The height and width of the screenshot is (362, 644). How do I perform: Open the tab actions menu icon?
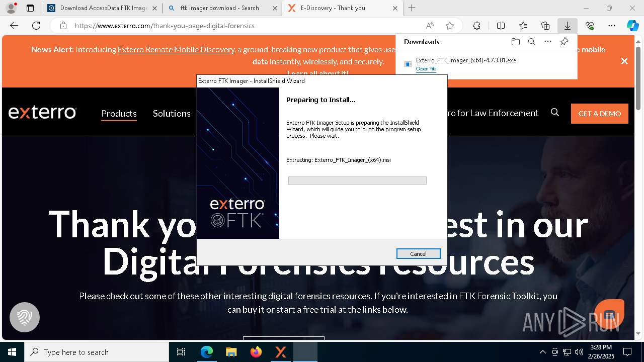30,8
